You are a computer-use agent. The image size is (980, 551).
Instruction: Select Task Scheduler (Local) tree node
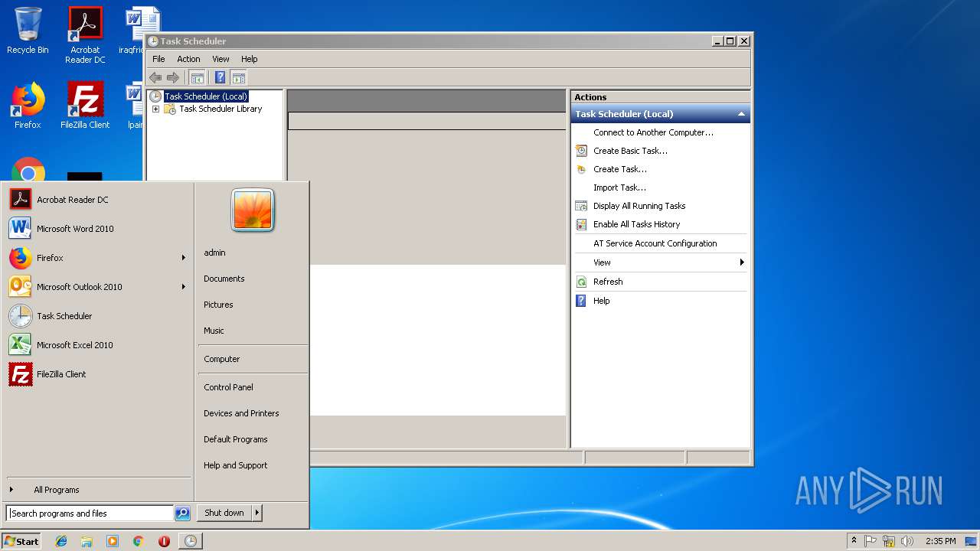coord(206,96)
